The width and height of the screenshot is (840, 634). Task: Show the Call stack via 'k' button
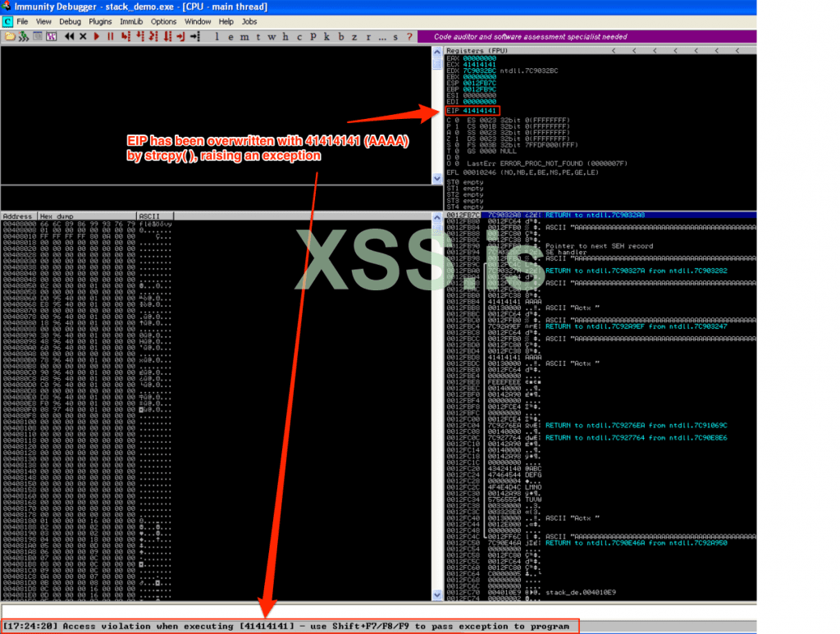pyautogui.click(x=326, y=36)
